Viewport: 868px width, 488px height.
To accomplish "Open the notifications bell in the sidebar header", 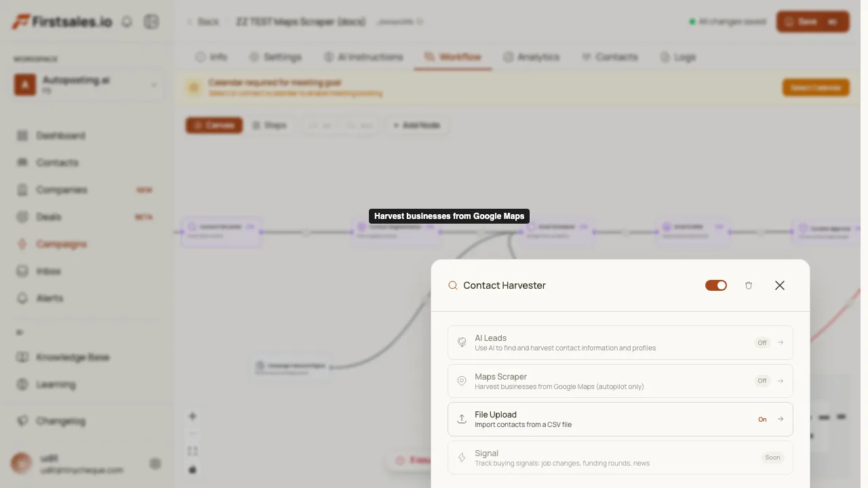I will pos(127,22).
